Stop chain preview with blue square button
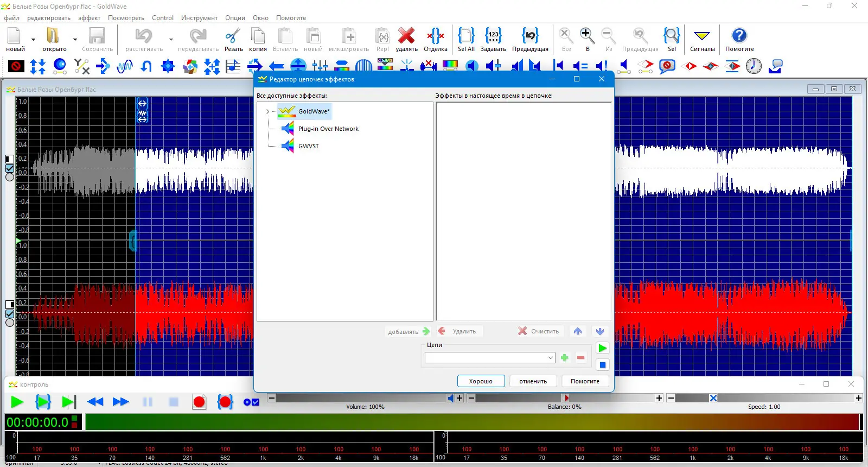The width and height of the screenshot is (868, 467). coord(602,365)
